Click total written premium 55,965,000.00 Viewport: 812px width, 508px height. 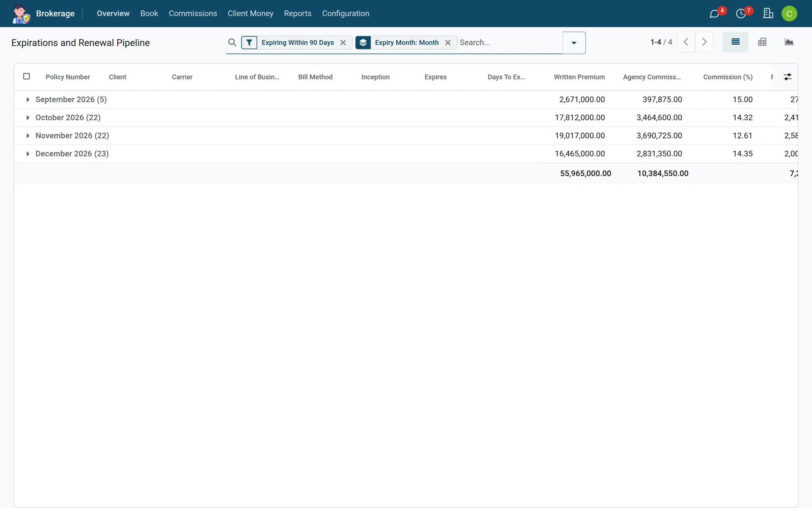click(585, 174)
